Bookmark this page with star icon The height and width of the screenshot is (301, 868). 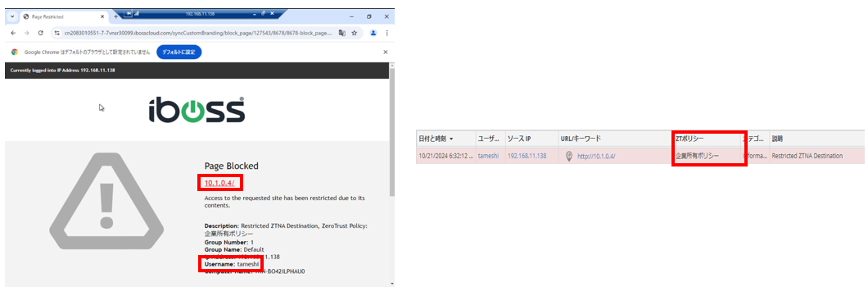pyautogui.click(x=355, y=33)
